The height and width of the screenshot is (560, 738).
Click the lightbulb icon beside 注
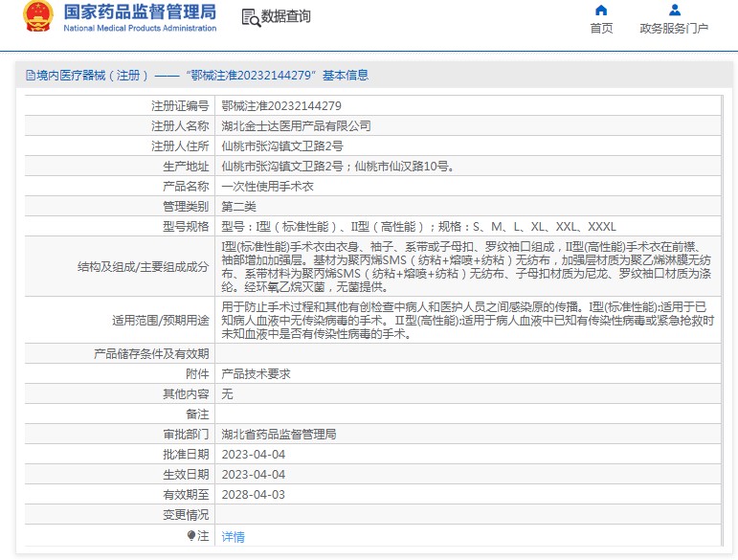(191, 535)
